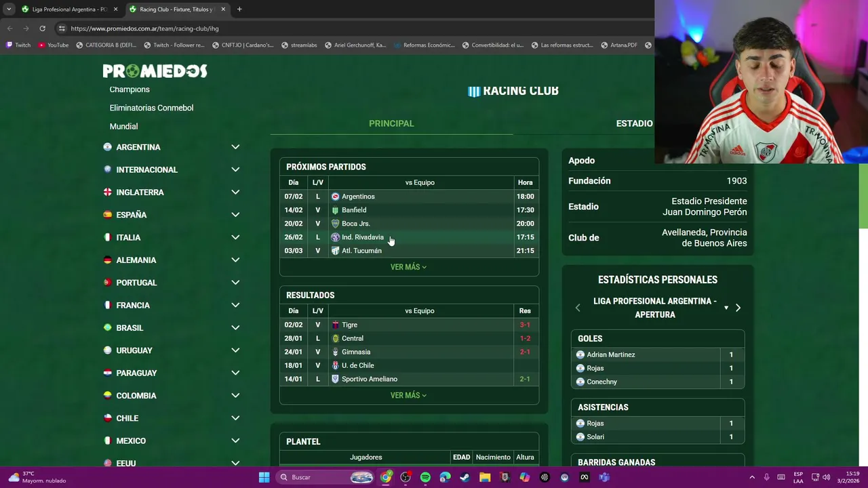Go to the next tournament stats

coord(738,308)
